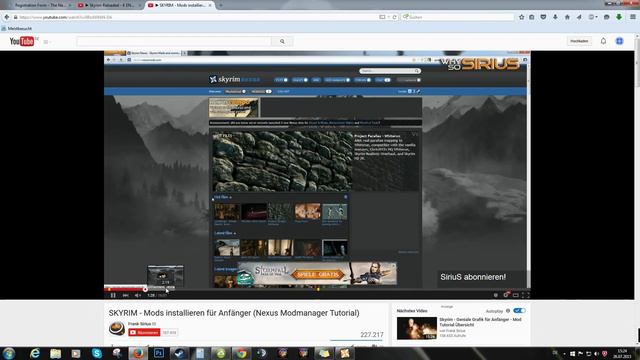
Task: Open the Firefox downloads arrow
Action: pyautogui.click(x=555, y=17)
